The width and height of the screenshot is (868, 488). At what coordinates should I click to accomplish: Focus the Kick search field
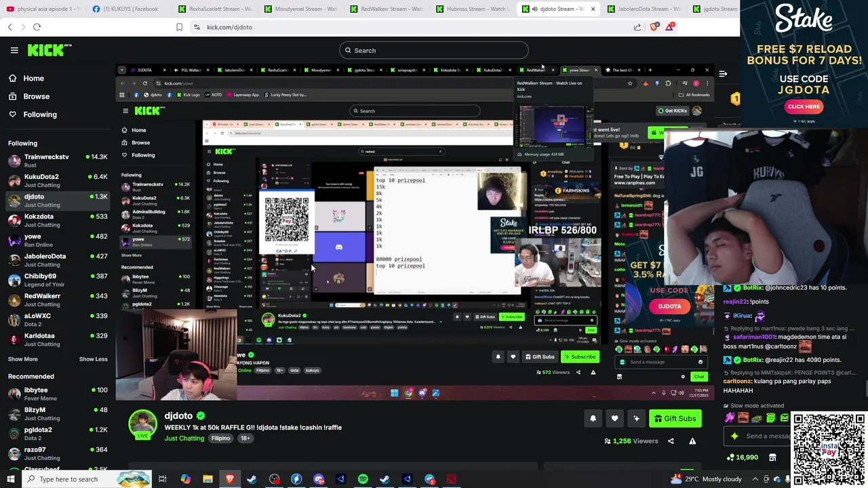tap(433, 50)
